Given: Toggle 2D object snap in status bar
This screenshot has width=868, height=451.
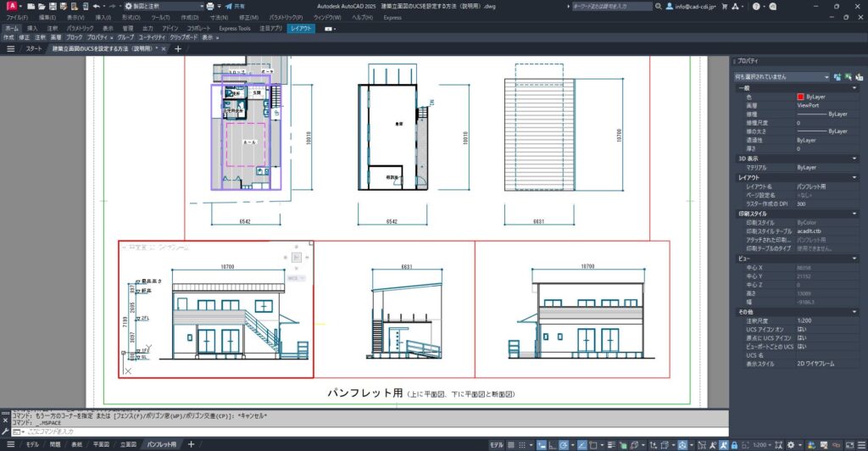Looking at the screenshot, I should click(593, 445).
